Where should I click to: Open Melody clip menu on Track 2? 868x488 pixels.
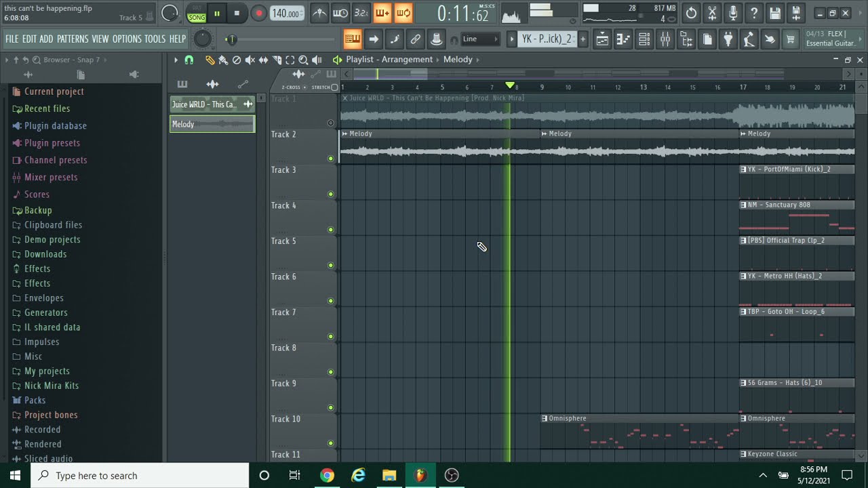tap(344, 134)
